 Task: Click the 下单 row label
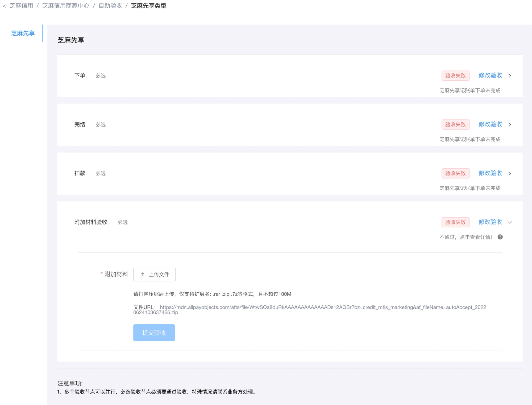(80, 76)
